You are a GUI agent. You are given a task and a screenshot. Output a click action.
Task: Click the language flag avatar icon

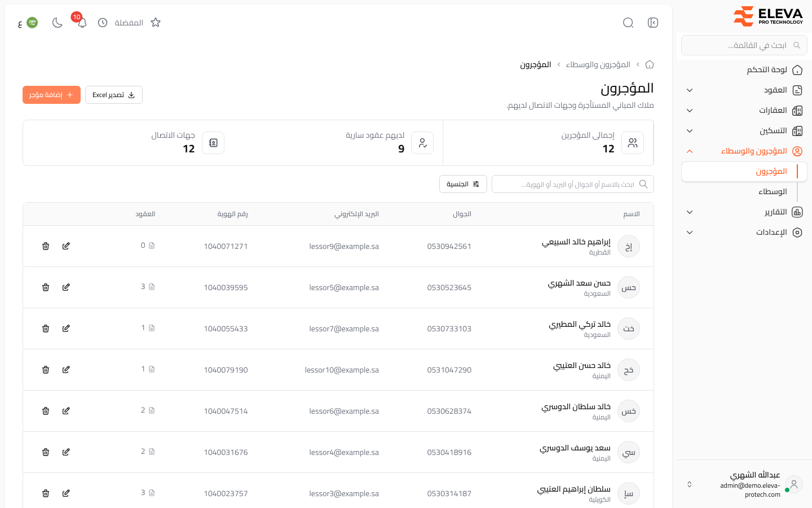coord(32,23)
